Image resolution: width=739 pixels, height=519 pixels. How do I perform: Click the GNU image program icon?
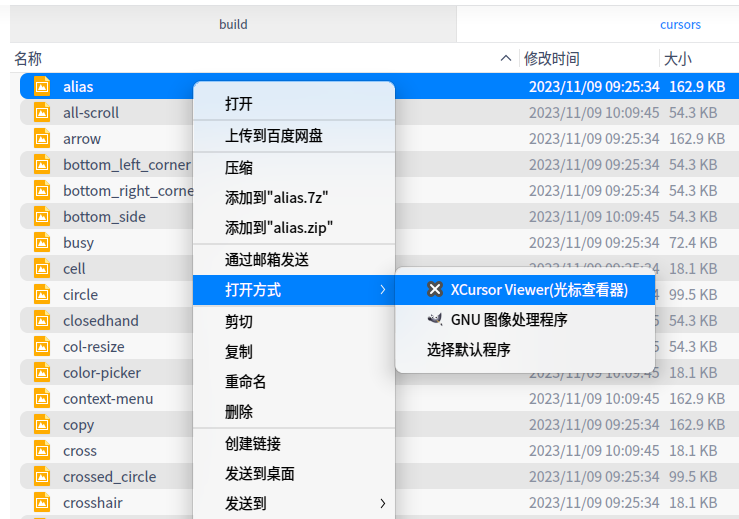coord(435,320)
